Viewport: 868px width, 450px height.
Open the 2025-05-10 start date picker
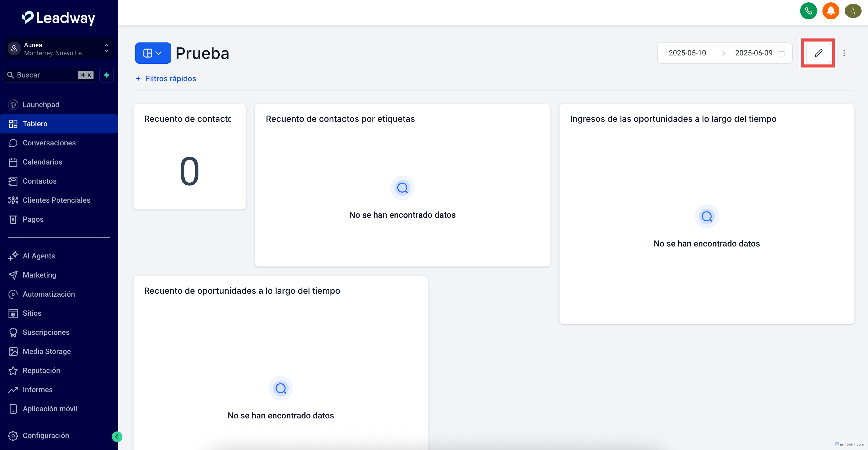(687, 53)
